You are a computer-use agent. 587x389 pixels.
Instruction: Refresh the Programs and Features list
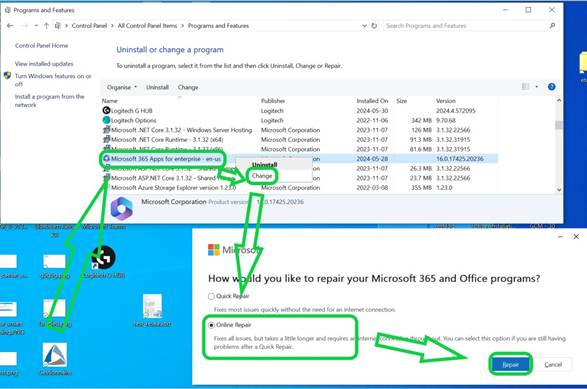(x=374, y=26)
